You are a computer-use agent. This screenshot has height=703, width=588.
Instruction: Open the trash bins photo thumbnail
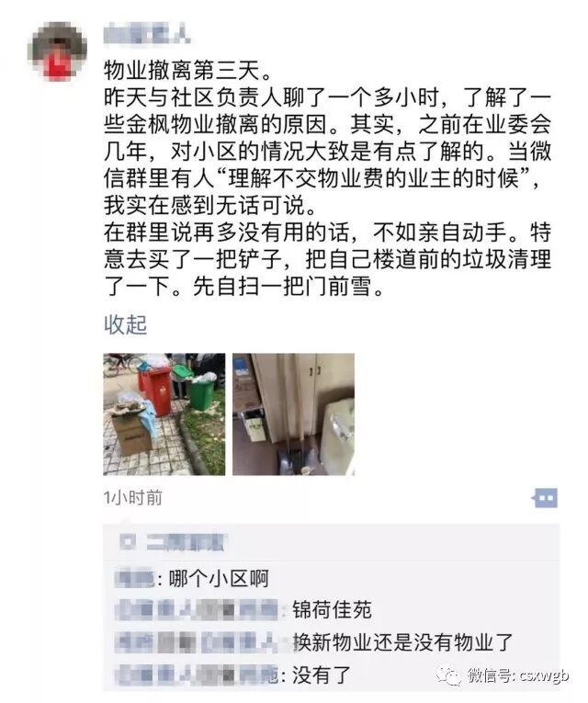164,414
